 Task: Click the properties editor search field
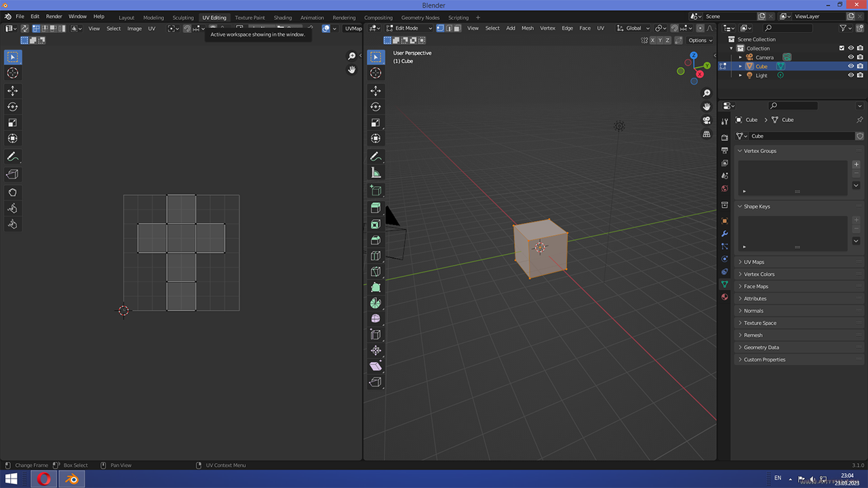(793, 106)
